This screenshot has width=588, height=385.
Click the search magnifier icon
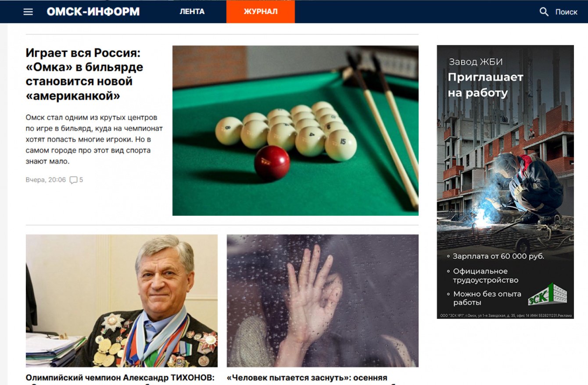(544, 12)
